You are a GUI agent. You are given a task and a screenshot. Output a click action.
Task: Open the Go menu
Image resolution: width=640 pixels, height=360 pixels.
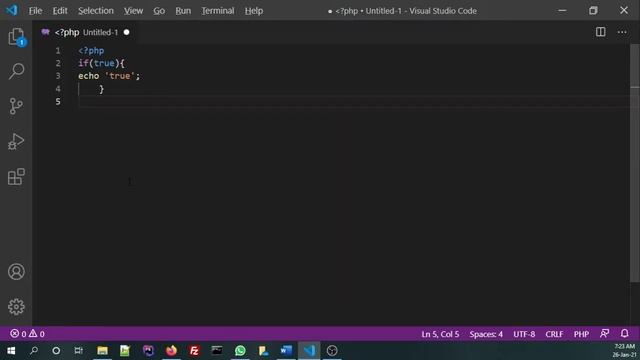point(159,11)
